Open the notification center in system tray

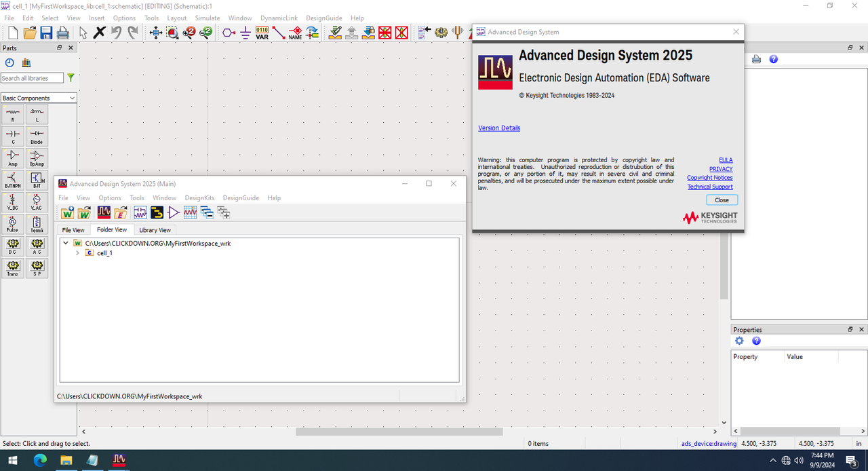(851, 460)
